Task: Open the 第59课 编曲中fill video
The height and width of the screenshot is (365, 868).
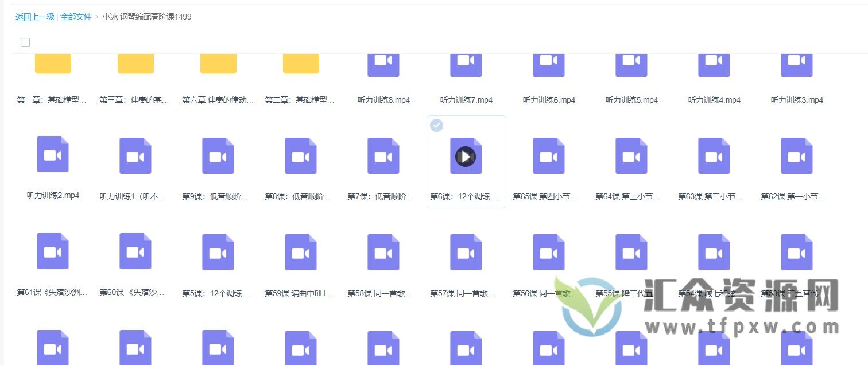Action: click(x=301, y=251)
